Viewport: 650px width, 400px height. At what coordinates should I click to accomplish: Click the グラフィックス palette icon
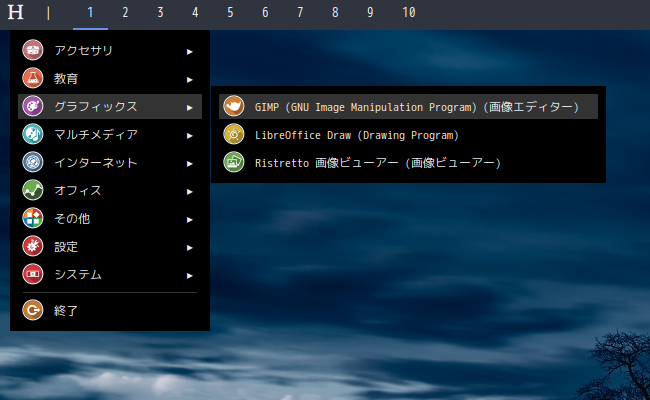(33, 106)
